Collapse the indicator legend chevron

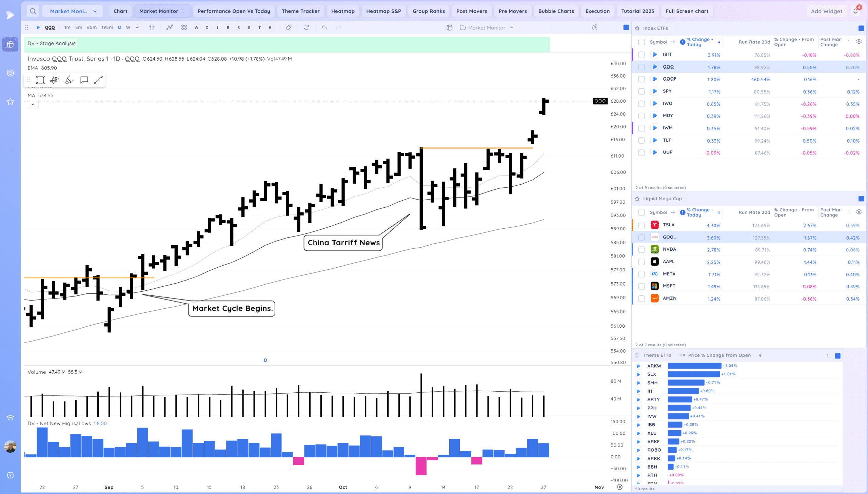[x=33, y=104]
